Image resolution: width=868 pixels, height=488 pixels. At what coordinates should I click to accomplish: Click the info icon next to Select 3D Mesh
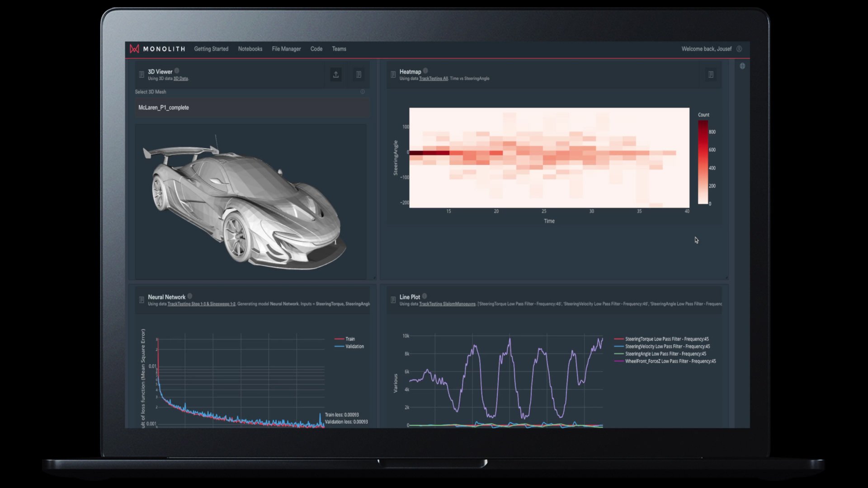pyautogui.click(x=362, y=92)
